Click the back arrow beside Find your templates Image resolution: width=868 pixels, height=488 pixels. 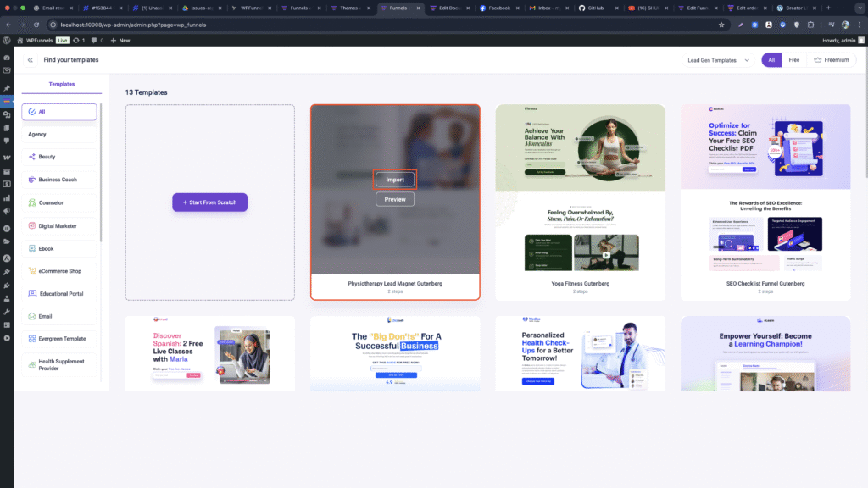tap(30, 59)
